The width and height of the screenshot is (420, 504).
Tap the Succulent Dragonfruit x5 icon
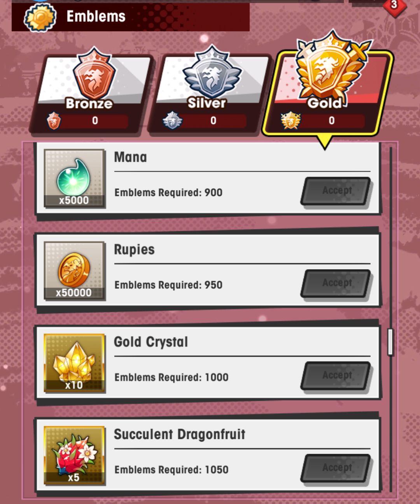pos(74,455)
